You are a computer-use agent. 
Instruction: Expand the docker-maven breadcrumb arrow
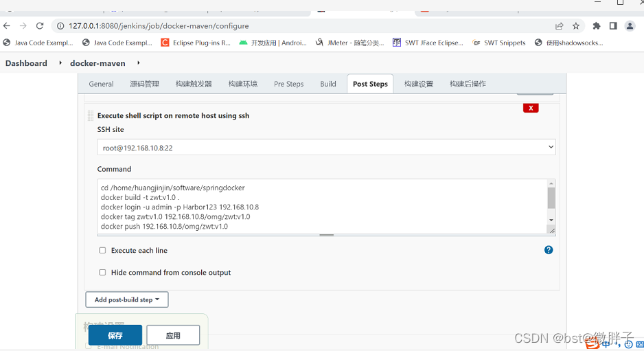click(138, 63)
